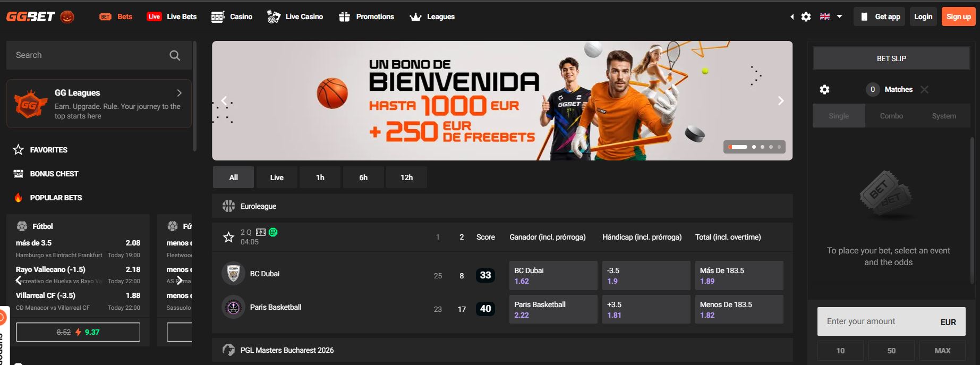Open Popular Bets flame icon
980x365 pixels.
click(19, 198)
